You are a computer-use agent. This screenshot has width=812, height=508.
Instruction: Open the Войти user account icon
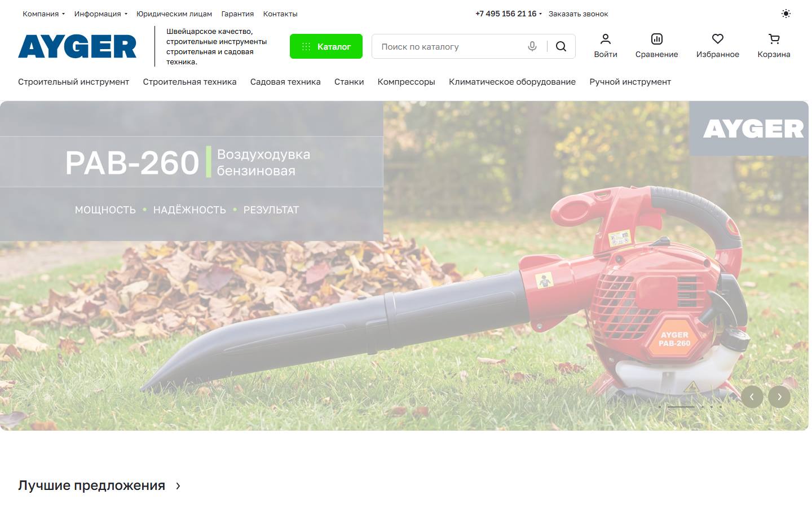coord(606,39)
